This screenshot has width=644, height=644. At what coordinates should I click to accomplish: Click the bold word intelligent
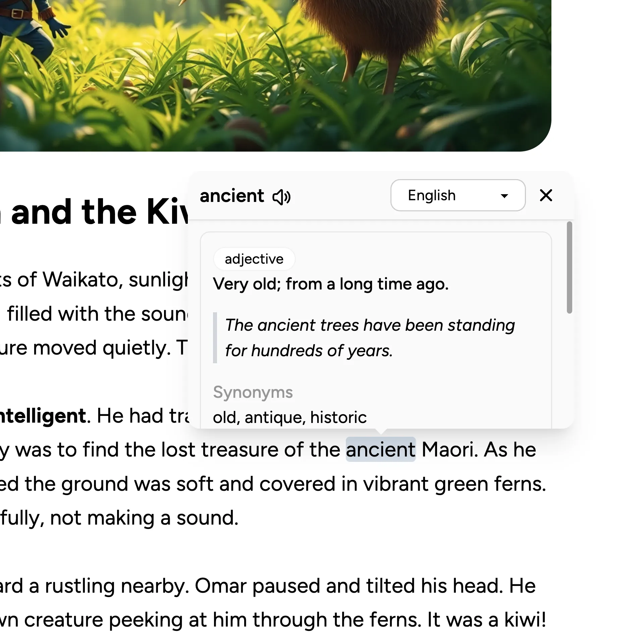pos(43,416)
